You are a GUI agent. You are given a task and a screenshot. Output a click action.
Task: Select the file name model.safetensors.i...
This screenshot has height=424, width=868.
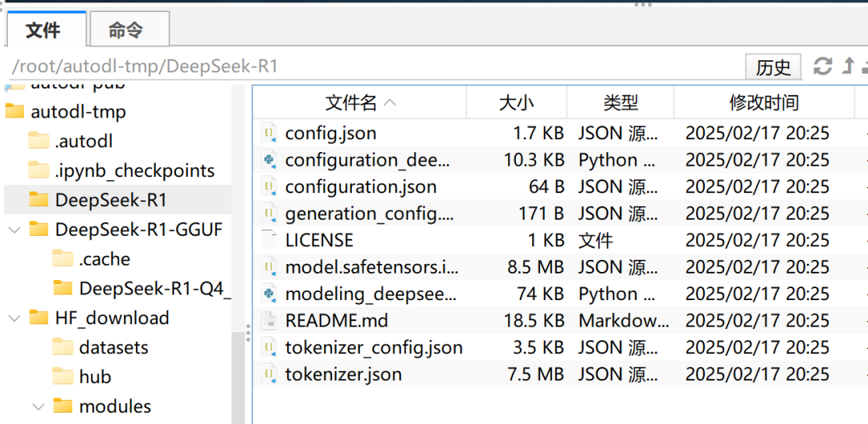point(371,267)
